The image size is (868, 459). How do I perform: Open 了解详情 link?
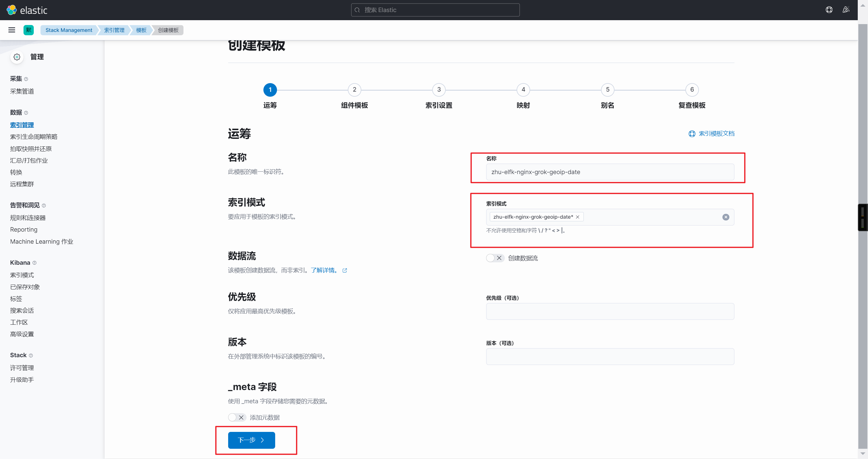point(324,270)
